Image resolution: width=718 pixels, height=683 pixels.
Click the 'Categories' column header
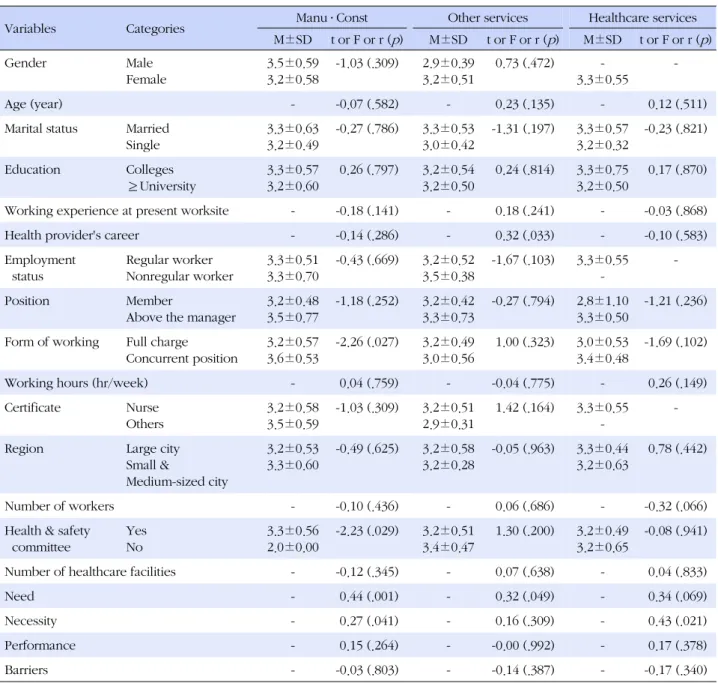[x=155, y=28]
